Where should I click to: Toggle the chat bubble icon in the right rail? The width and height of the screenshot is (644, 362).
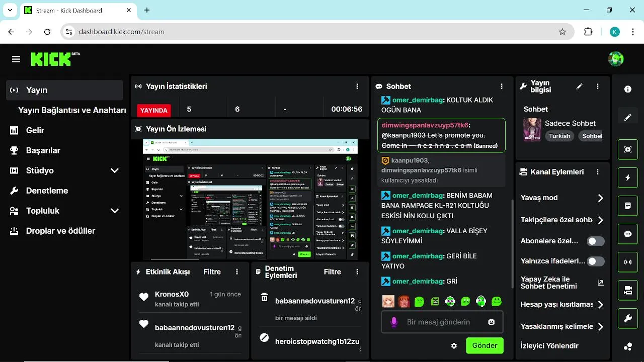pos(628,234)
